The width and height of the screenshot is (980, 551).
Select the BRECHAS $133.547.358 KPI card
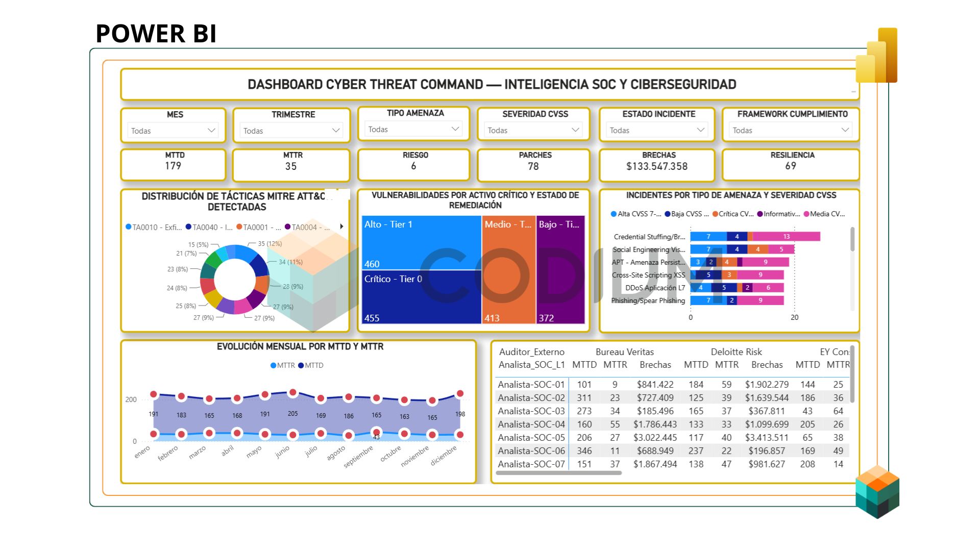click(x=657, y=165)
